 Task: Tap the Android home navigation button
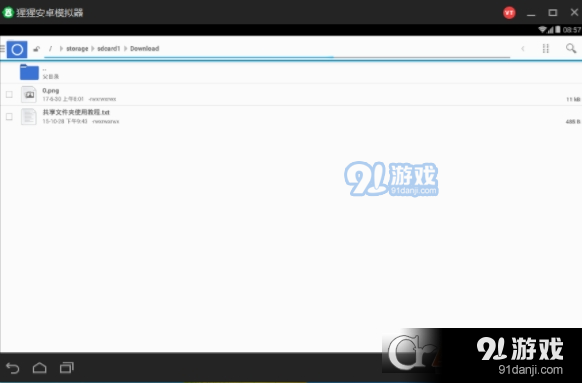point(39,368)
